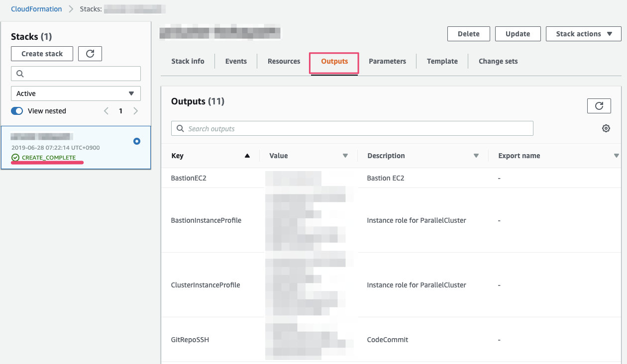The height and width of the screenshot is (364, 627).
Task: Click the magnifier in stacks search
Action: (20, 74)
